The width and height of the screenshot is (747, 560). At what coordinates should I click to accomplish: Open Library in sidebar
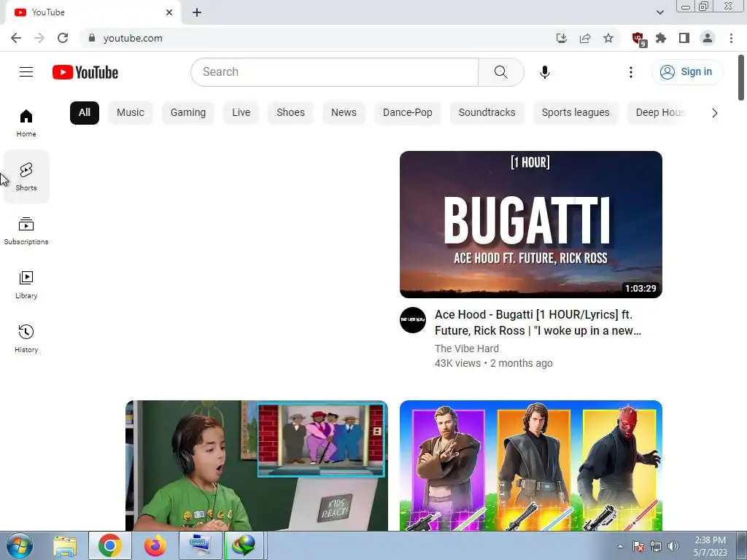pos(26,285)
